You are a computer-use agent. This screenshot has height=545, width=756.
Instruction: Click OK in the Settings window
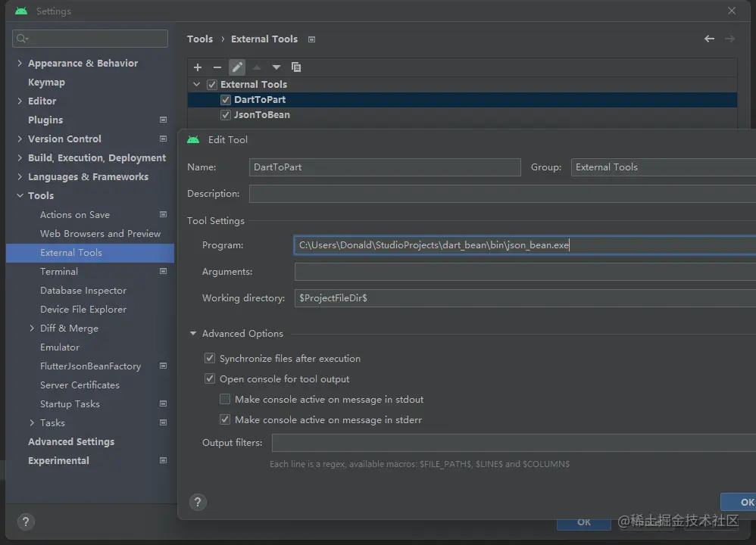click(x=584, y=523)
